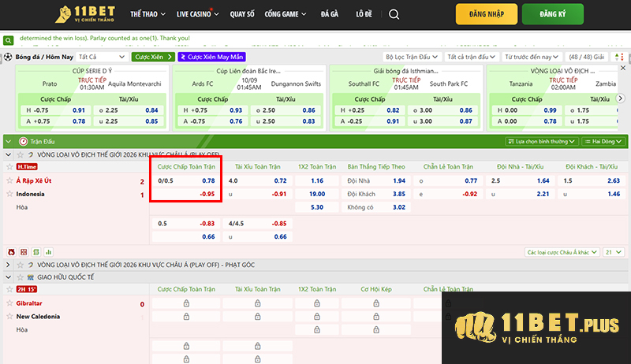631x364 pixels.
Task: Click the refresh icon beside the announcement ticker
Action: pyautogui.click(x=8, y=39)
